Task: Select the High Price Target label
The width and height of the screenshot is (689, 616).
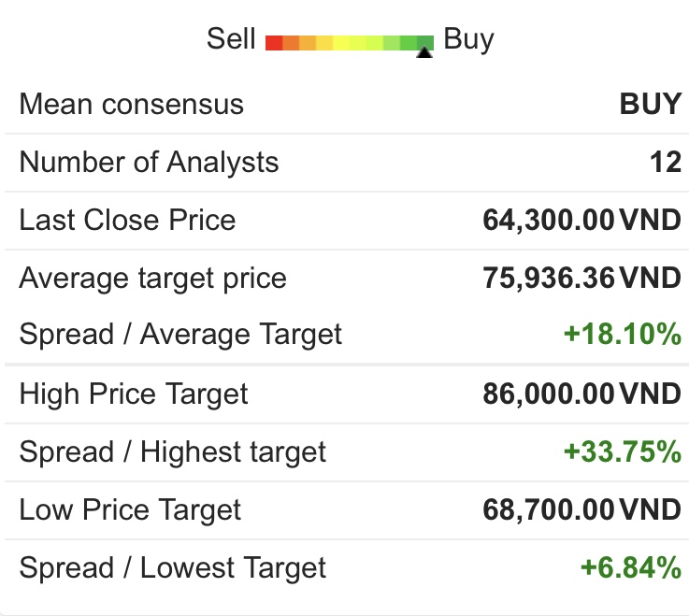Action: 134,394
